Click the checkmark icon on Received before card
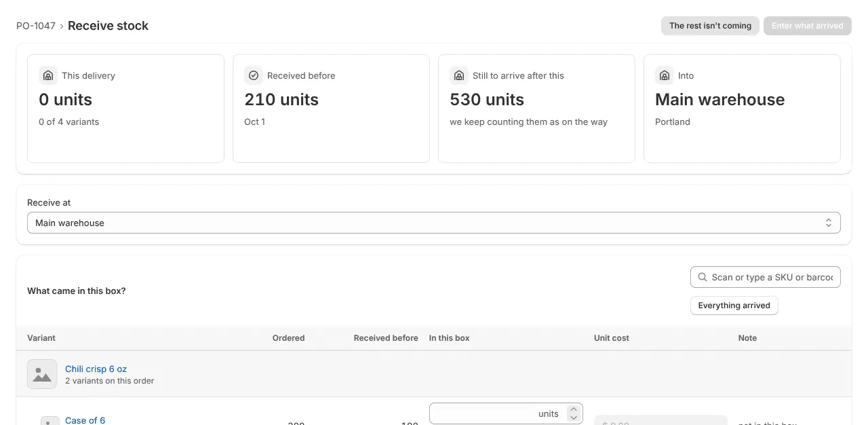Image resolution: width=868 pixels, height=425 pixels. click(x=253, y=75)
